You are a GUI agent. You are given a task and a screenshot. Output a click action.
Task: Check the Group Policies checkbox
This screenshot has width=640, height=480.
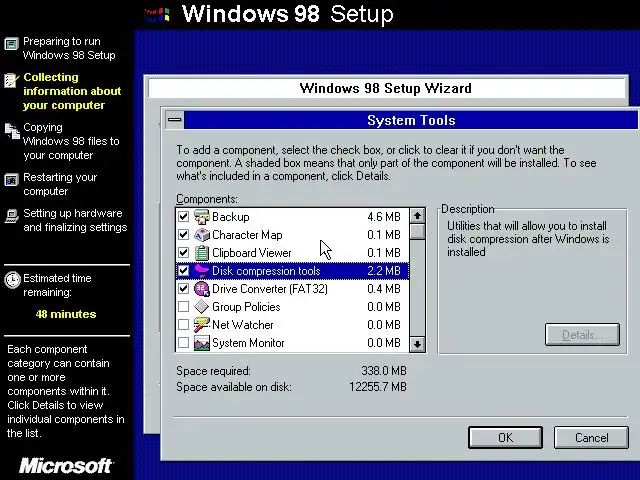[x=183, y=307]
